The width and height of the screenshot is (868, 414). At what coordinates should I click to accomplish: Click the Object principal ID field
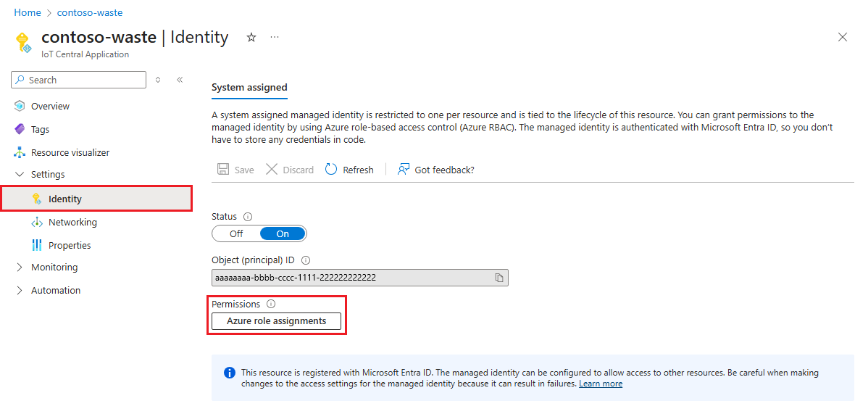click(360, 278)
